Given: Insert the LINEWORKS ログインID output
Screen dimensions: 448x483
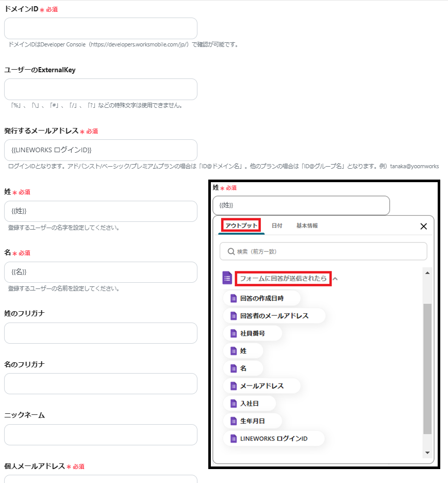Looking at the screenshot, I should [x=274, y=439].
